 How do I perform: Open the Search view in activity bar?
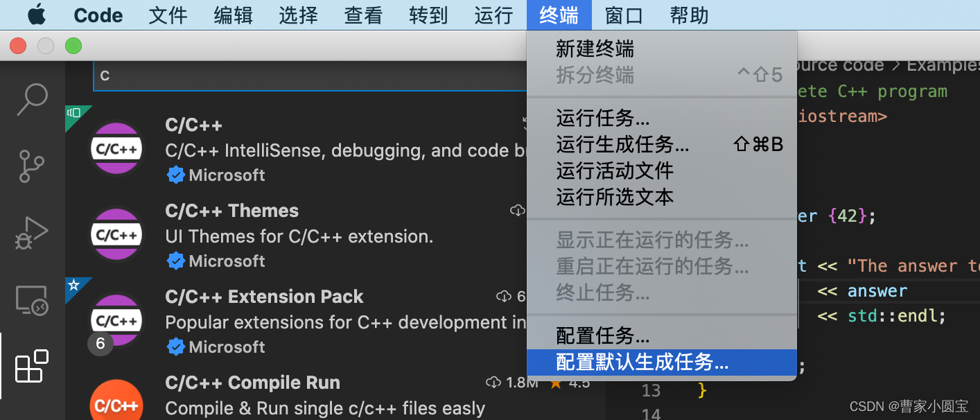(33, 100)
